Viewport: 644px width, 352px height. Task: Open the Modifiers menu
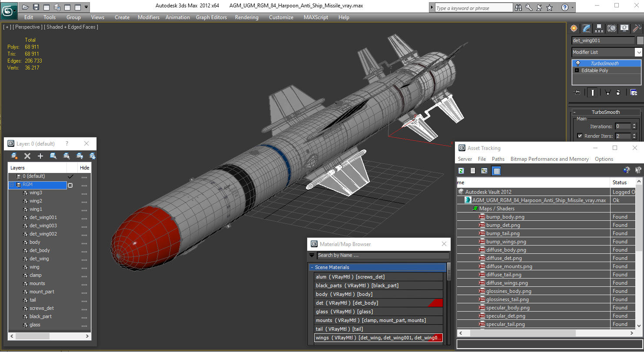[x=149, y=17]
